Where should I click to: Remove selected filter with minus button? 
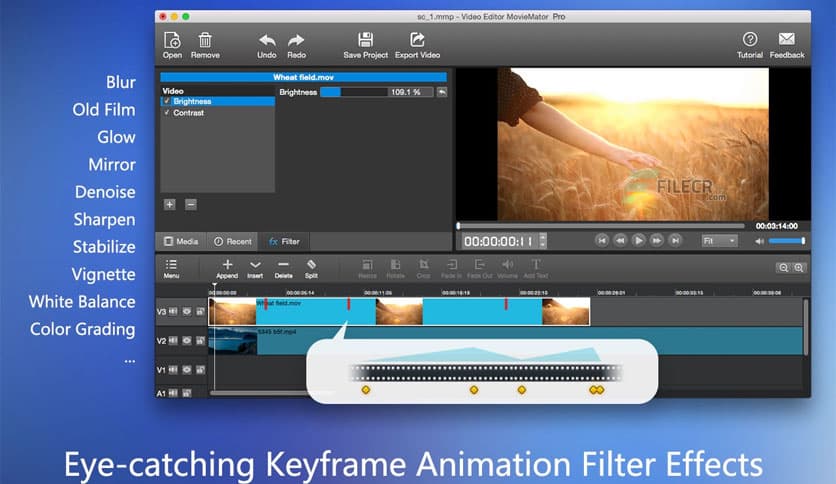coord(191,204)
